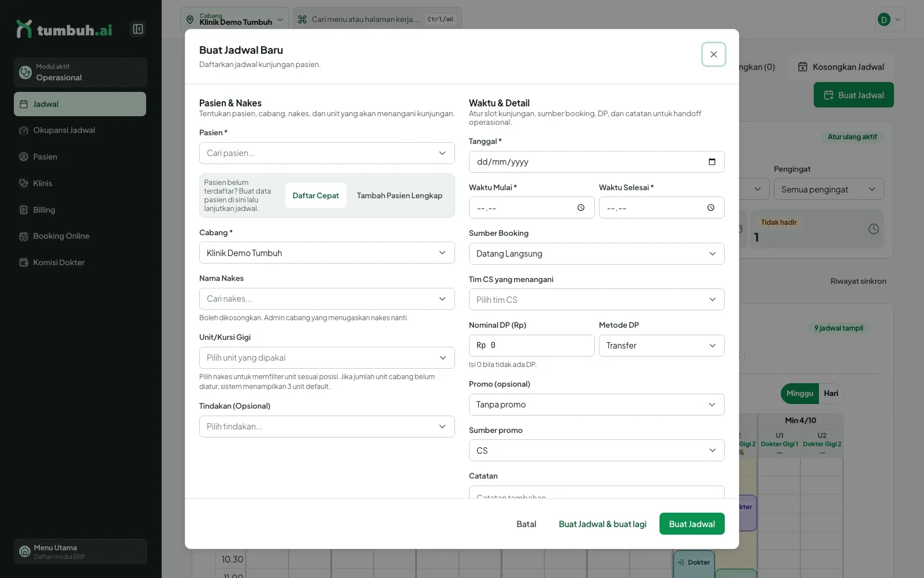924x578 pixels.
Task: Open Sumber promo CS dropdown
Action: 597,450
